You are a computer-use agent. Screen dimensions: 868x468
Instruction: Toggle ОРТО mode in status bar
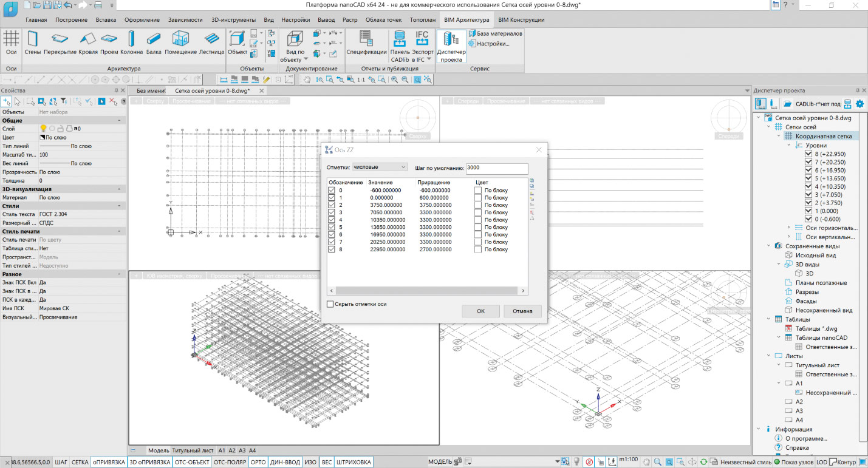coord(258,463)
